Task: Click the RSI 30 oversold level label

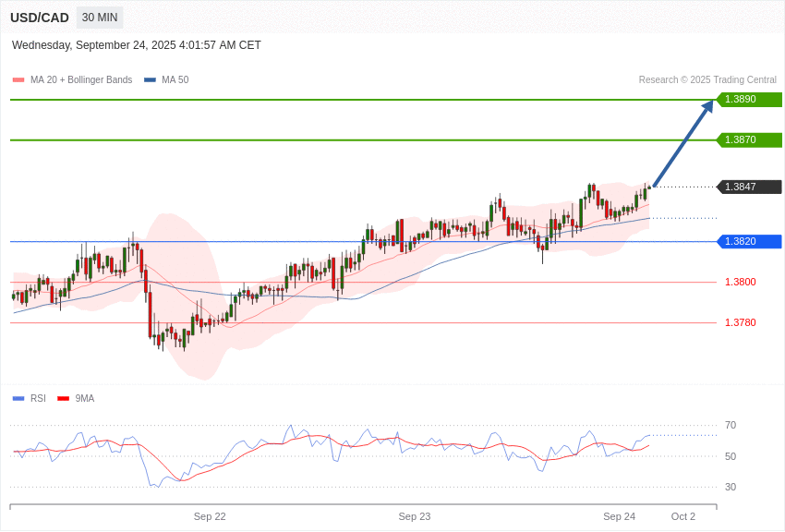Action: click(731, 488)
